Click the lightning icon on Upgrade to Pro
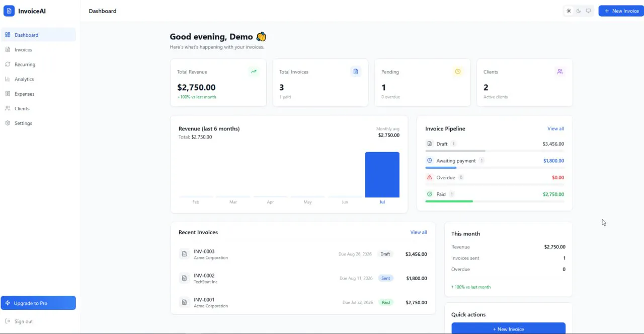This screenshot has height=334, width=644. pyautogui.click(x=8, y=303)
